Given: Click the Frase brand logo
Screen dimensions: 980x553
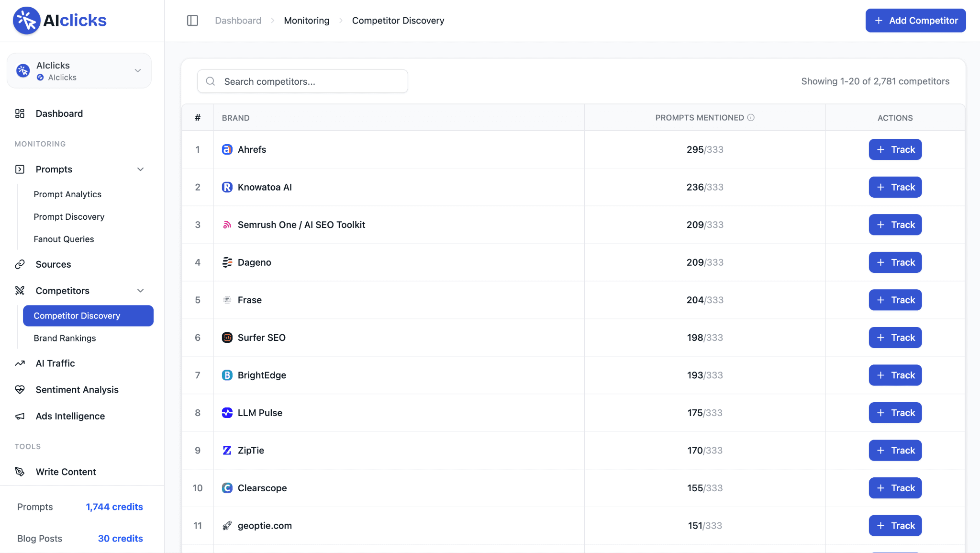Looking at the screenshot, I should pos(227,300).
